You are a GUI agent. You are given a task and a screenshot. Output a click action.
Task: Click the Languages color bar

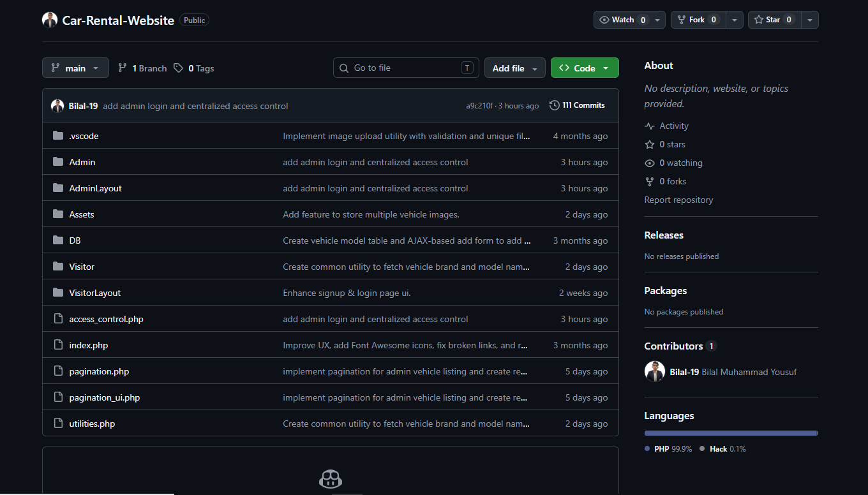click(731, 433)
